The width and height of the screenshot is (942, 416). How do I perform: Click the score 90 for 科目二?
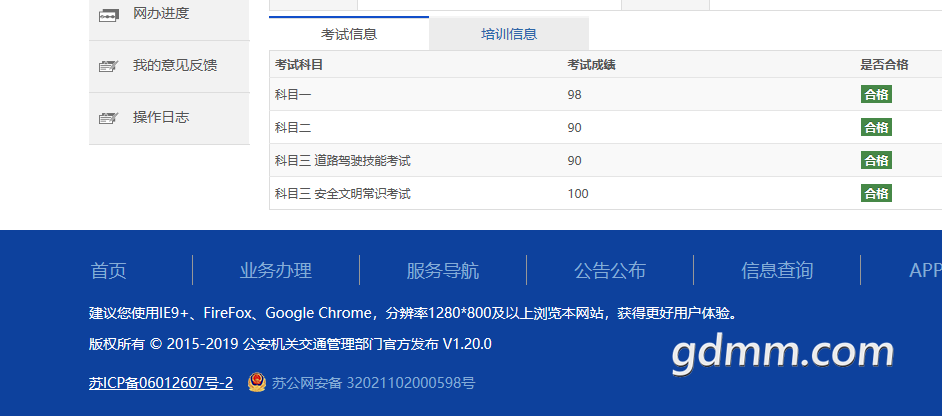[574, 128]
